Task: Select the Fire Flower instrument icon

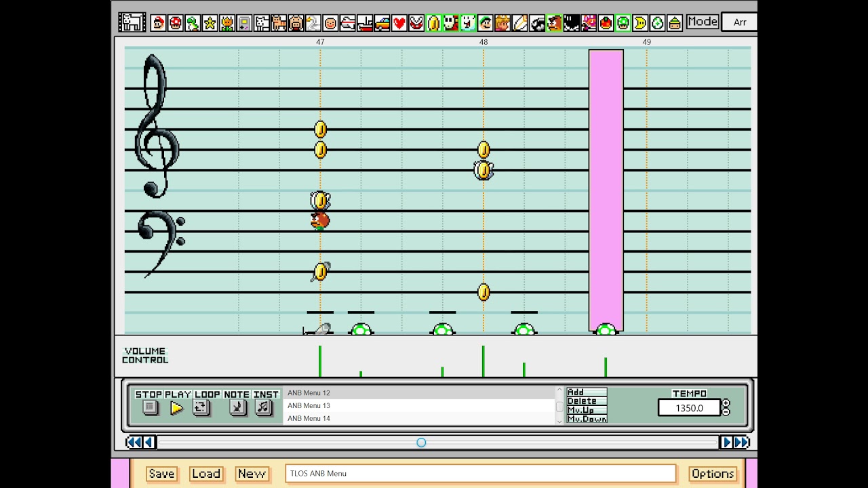Action: (227, 22)
